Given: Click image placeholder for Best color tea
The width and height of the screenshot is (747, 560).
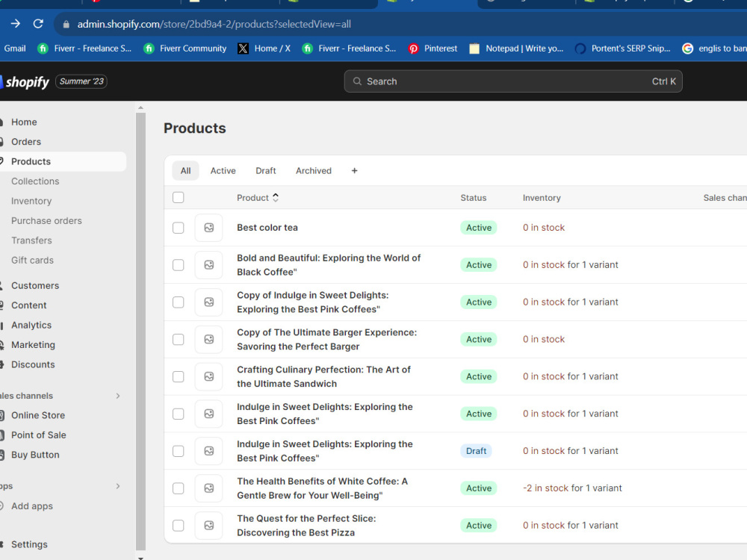Looking at the screenshot, I should pyautogui.click(x=208, y=228).
